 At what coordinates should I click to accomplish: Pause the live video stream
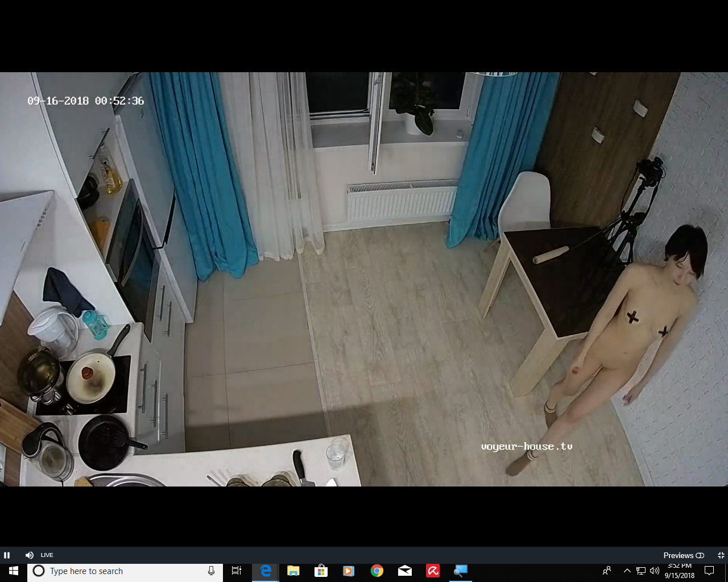pyautogui.click(x=7, y=555)
